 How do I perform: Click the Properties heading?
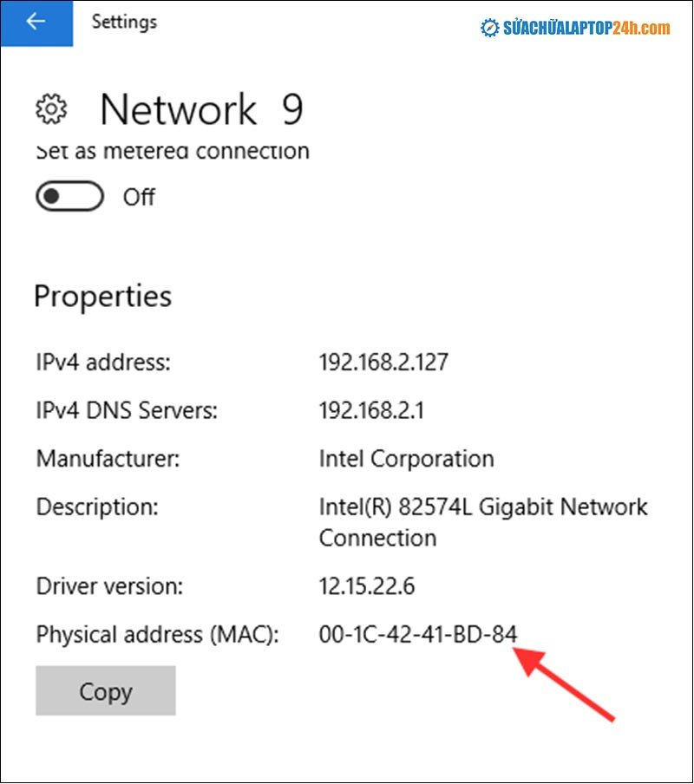(101, 297)
